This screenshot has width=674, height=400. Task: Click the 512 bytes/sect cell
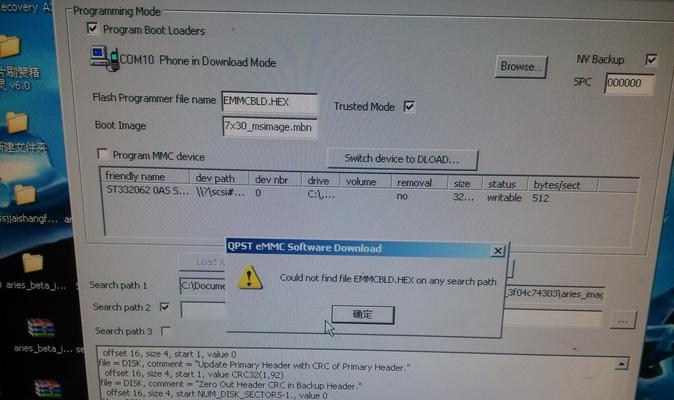[541, 198]
